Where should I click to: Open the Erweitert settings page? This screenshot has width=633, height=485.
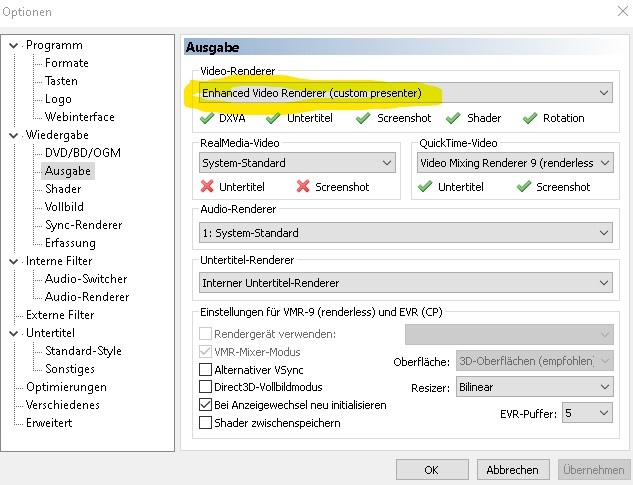(49, 423)
